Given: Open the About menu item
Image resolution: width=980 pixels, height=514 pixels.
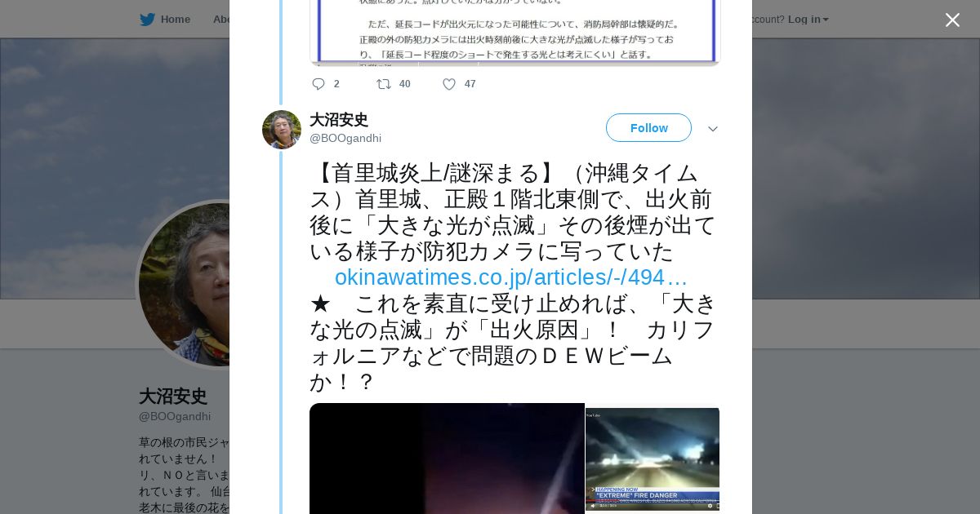Looking at the screenshot, I should click(221, 20).
